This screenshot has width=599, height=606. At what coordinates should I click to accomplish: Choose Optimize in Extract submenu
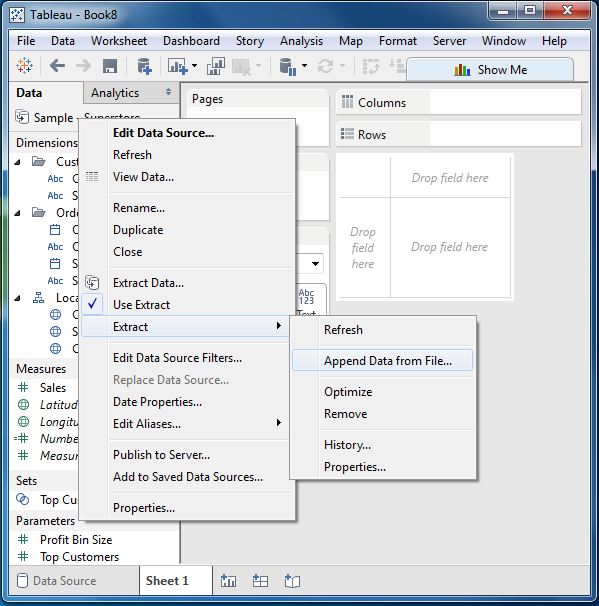tap(348, 392)
